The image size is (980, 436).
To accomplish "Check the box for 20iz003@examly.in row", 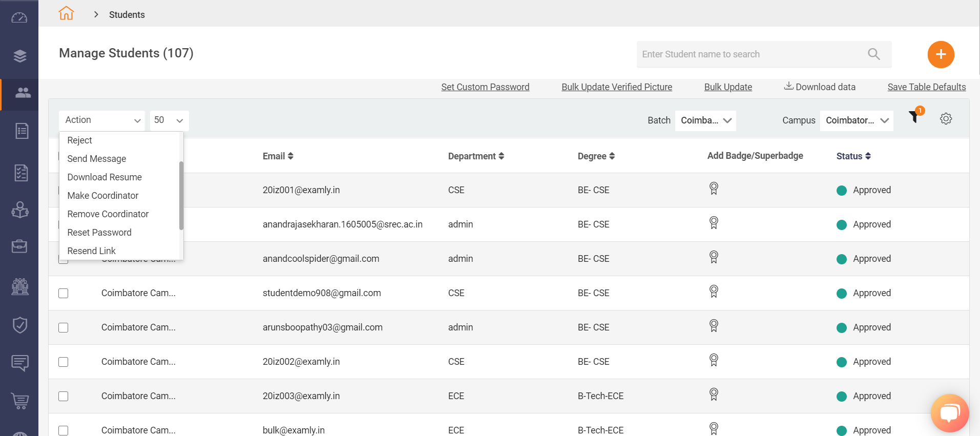I will (64, 396).
